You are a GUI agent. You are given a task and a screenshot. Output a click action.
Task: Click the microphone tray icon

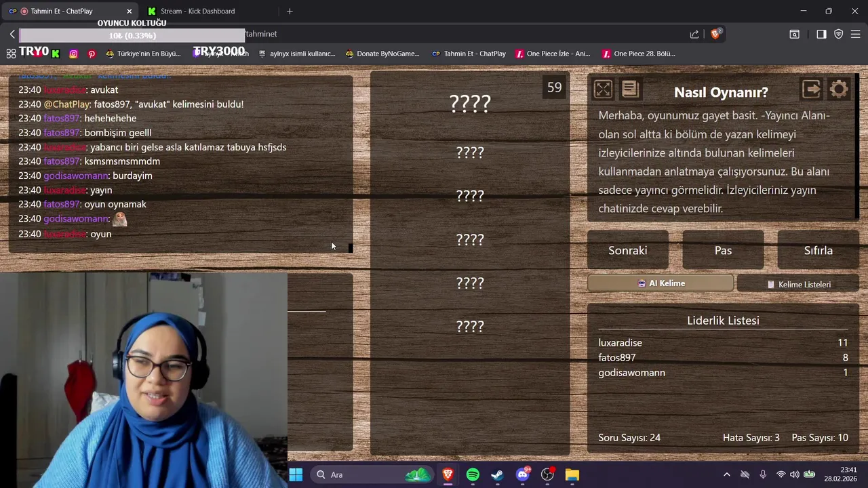(x=763, y=474)
